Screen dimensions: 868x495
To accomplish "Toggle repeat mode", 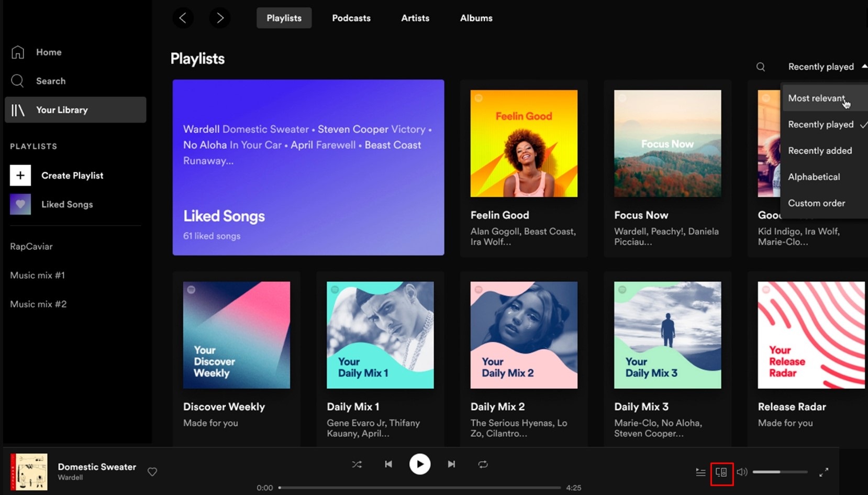I will (x=483, y=464).
